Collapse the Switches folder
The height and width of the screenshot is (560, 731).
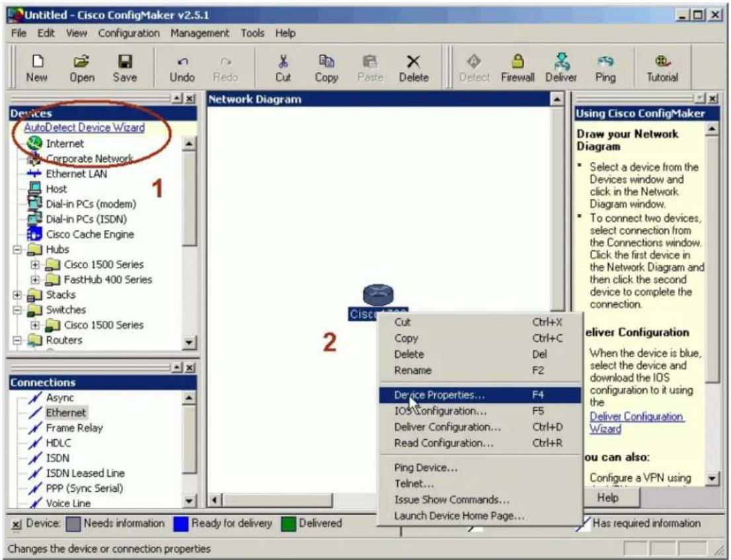pyautogui.click(x=17, y=310)
